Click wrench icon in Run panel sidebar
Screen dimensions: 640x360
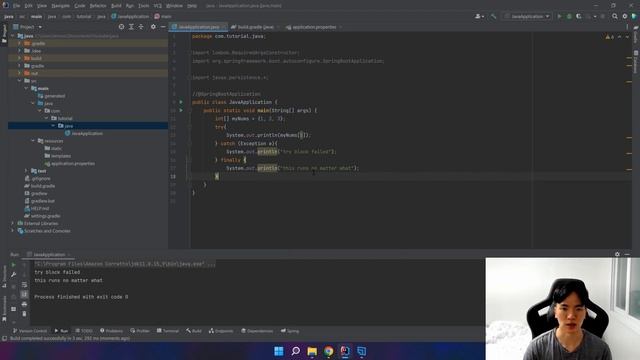(x=13, y=275)
